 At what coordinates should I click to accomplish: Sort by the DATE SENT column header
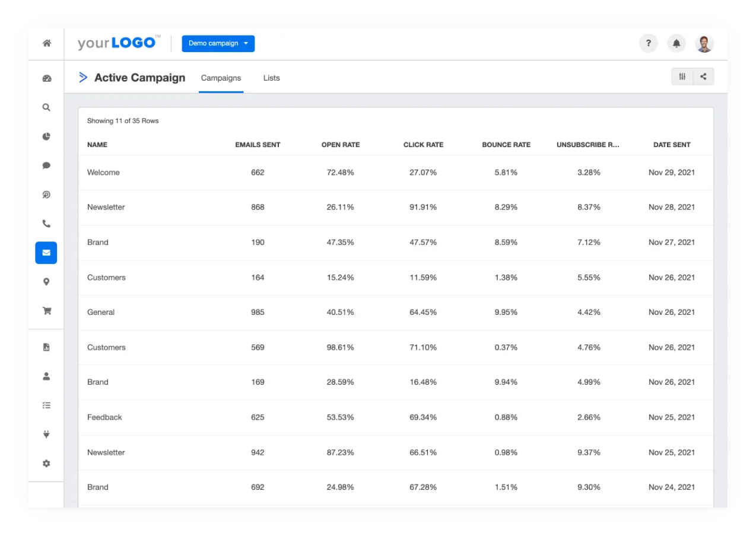tap(672, 145)
